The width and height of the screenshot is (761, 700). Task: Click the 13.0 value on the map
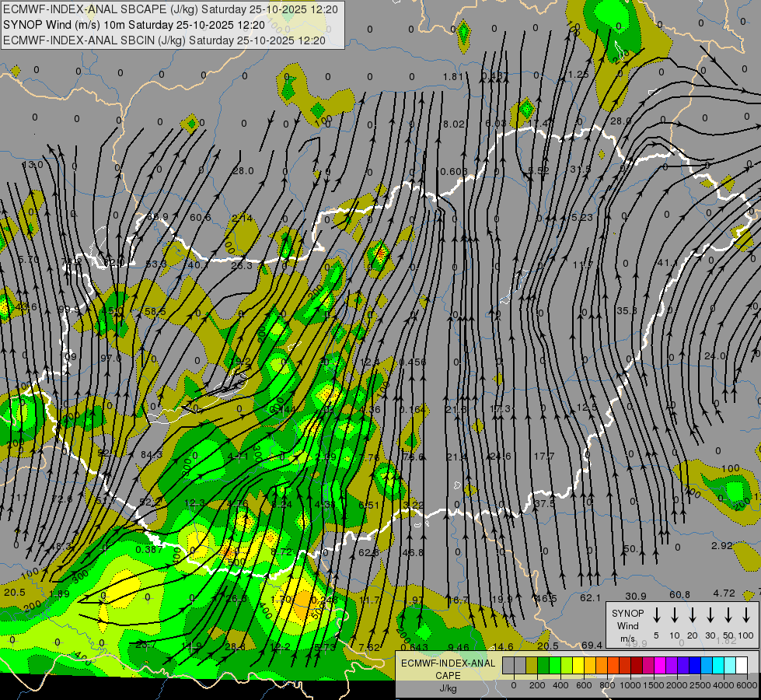tap(33, 165)
